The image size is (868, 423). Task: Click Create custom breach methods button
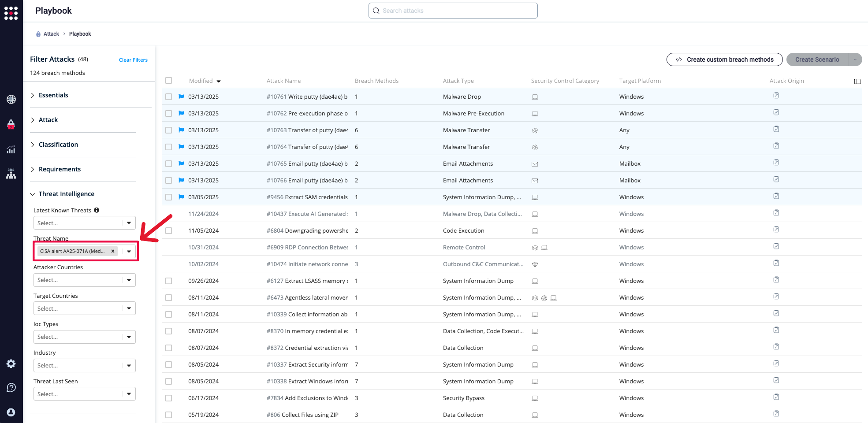point(724,59)
